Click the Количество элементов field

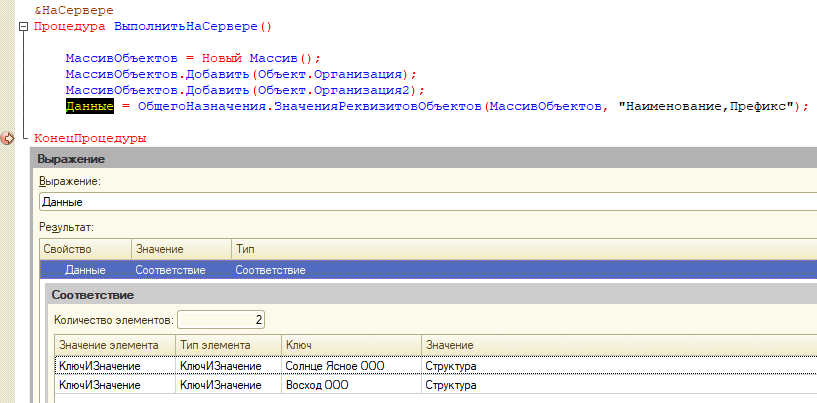coord(221,320)
